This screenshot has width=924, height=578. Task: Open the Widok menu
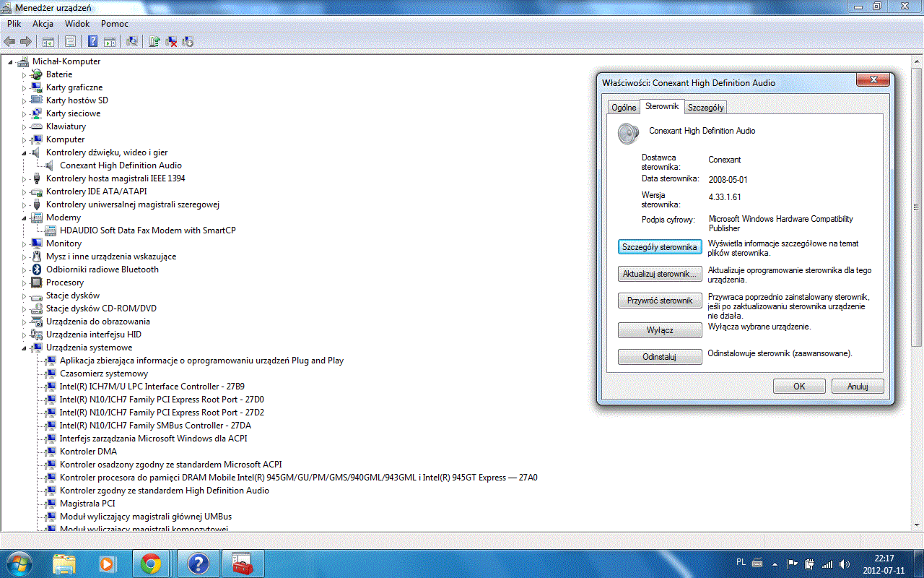click(77, 24)
